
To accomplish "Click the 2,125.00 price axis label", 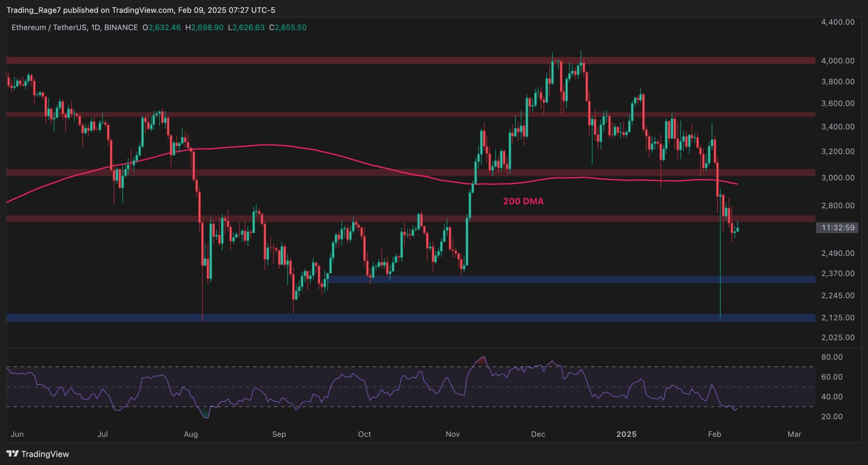I will (x=837, y=318).
